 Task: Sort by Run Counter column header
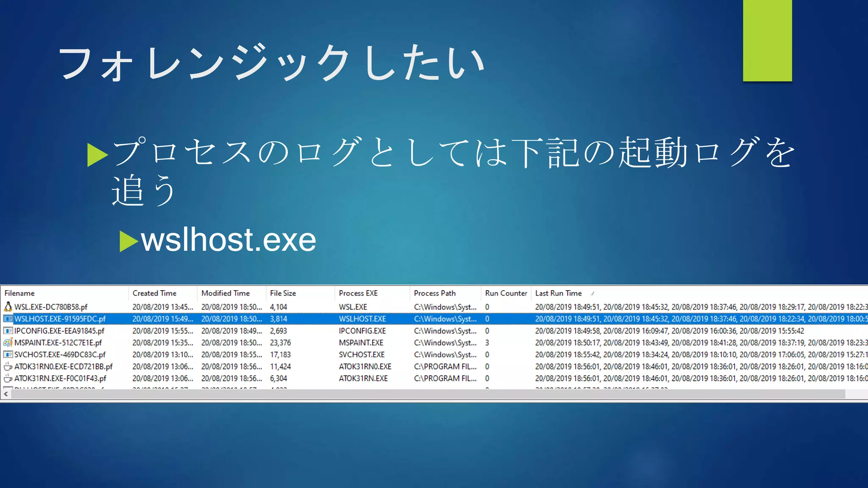tap(506, 293)
